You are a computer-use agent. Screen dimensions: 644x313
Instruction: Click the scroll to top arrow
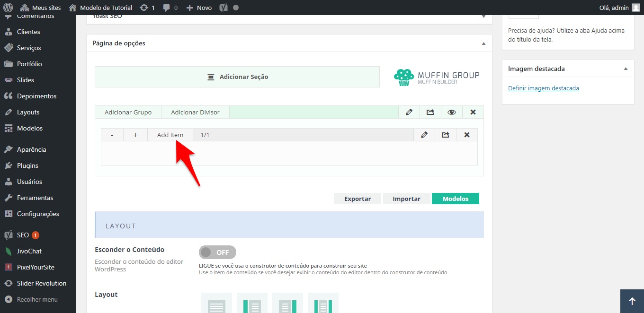tap(632, 301)
